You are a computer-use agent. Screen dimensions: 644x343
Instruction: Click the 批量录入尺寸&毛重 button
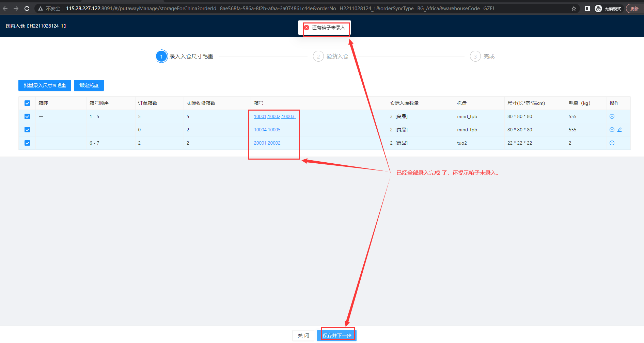tap(45, 85)
